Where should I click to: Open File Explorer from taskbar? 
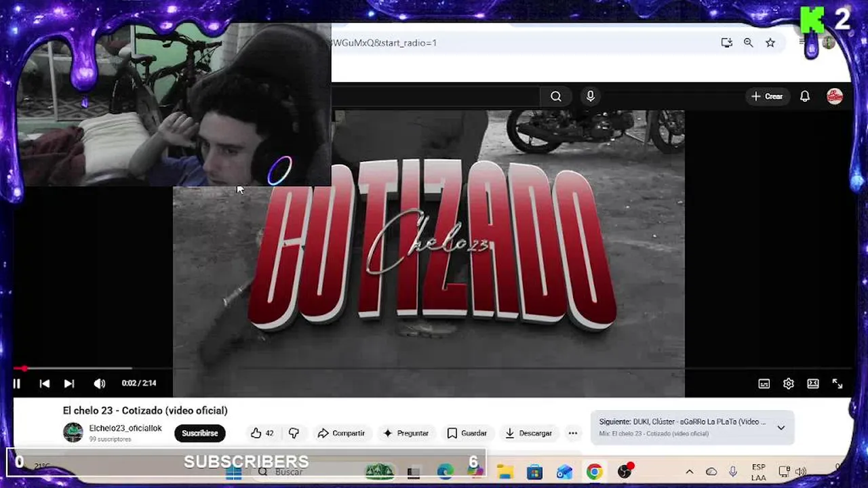pyautogui.click(x=505, y=472)
